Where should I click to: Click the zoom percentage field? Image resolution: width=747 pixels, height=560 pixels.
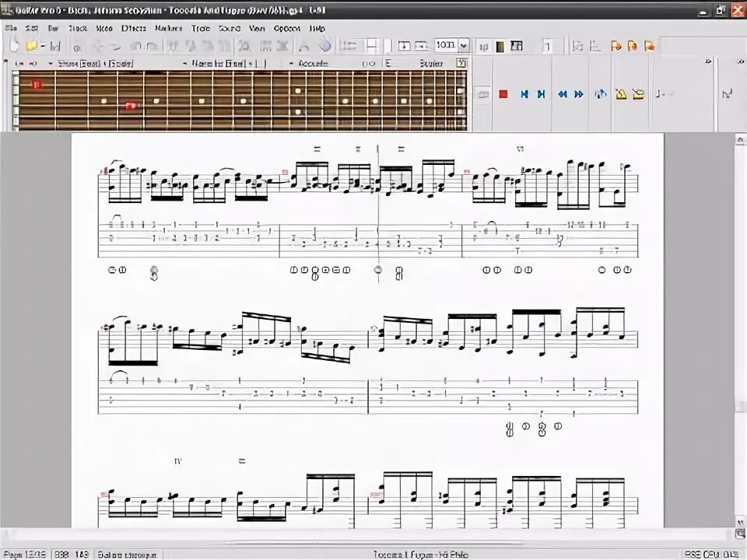point(447,45)
